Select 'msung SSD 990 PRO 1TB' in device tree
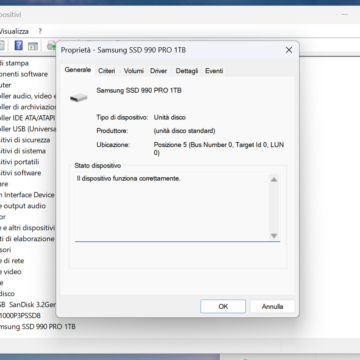The height and width of the screenshot is (360, 360). pyautogui.click(x=38, y=327)
